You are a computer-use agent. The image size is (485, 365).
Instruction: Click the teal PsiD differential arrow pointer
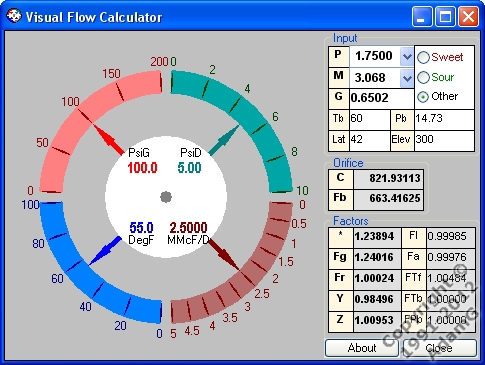[224, 140]
